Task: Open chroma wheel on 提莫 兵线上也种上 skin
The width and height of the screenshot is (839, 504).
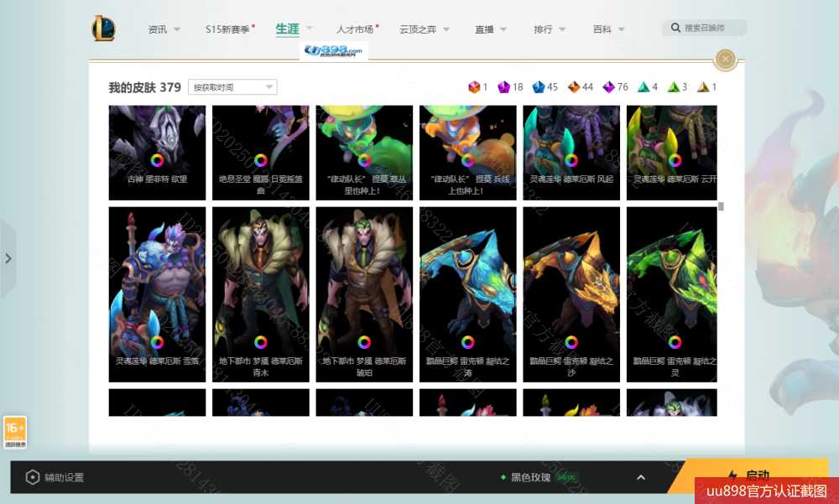Action: pyautogui.click(x=467, y=160)
